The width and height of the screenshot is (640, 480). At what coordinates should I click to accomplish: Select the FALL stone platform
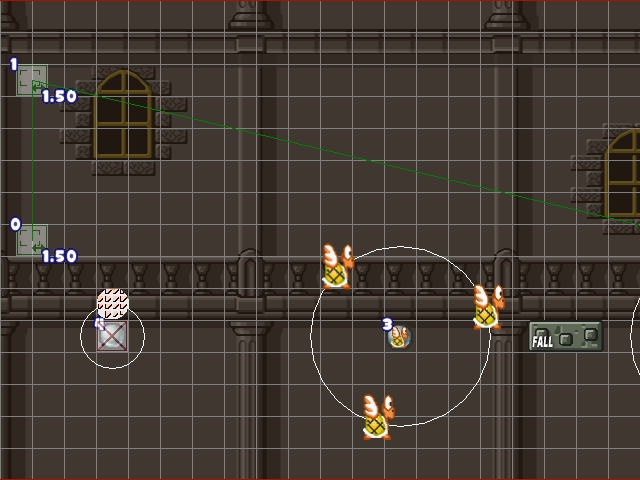pyautogui.click(x=566, y=336)
